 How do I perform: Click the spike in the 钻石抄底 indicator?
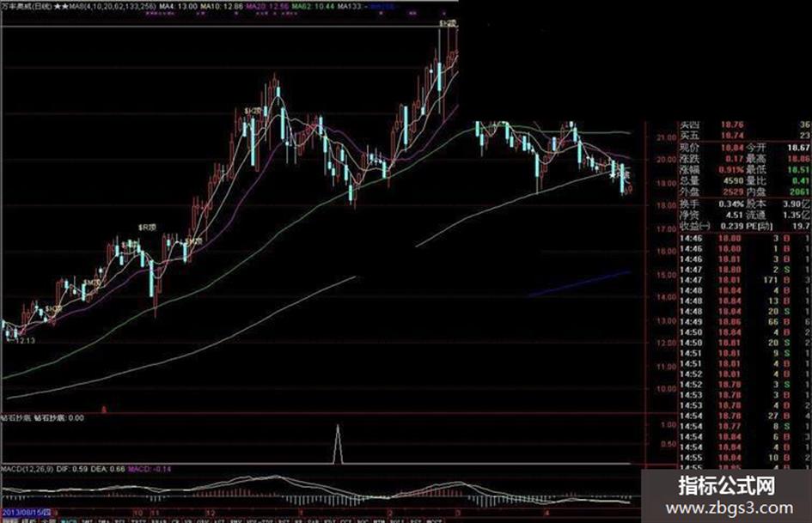coord(338,444)
